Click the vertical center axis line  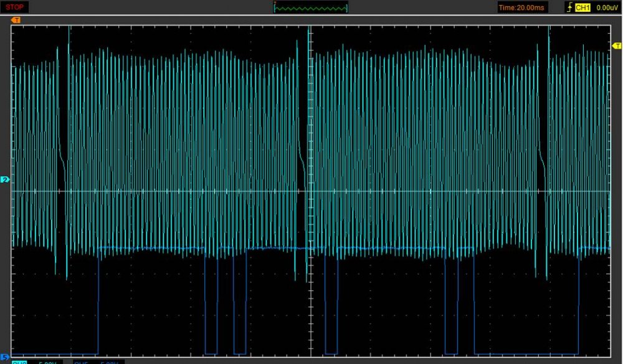pos(311,93)
